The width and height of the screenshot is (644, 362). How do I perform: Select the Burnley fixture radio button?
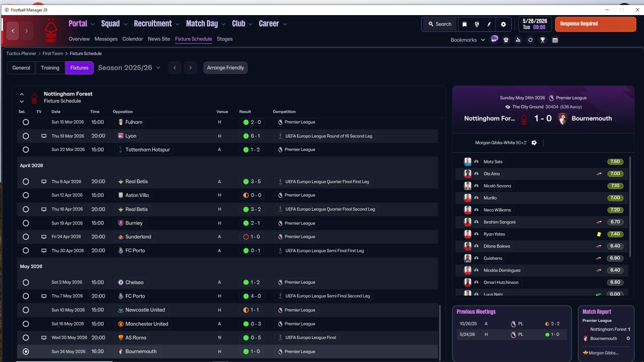tap(26, 223)
